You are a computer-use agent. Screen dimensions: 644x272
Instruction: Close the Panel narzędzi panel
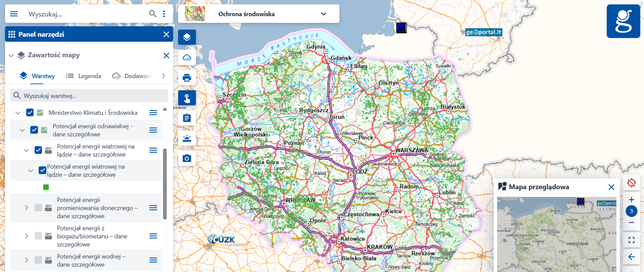[x=166, y=34]
